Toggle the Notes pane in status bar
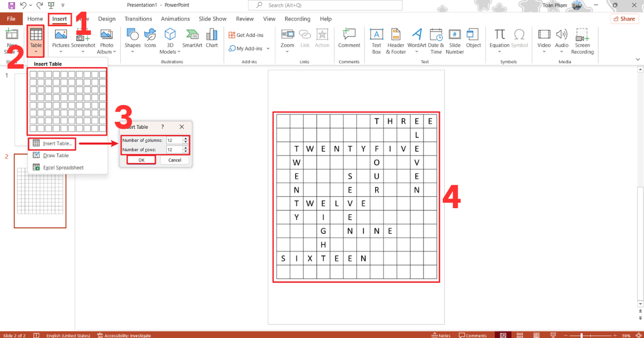The image size is (644, 338). tap(441, 335)
